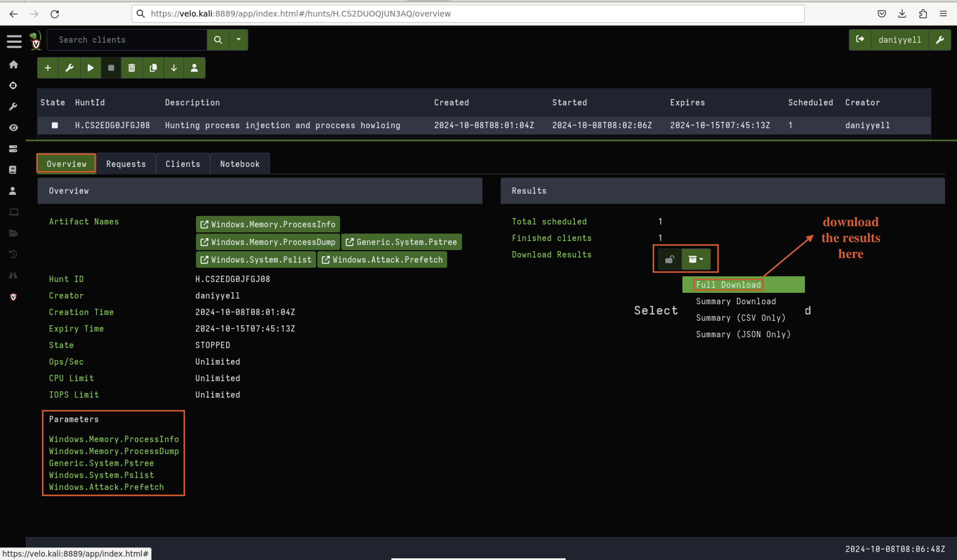This screenshot has height=560, width=957.
Task: Create a new hunt with plus button
Action: [48, 68]
